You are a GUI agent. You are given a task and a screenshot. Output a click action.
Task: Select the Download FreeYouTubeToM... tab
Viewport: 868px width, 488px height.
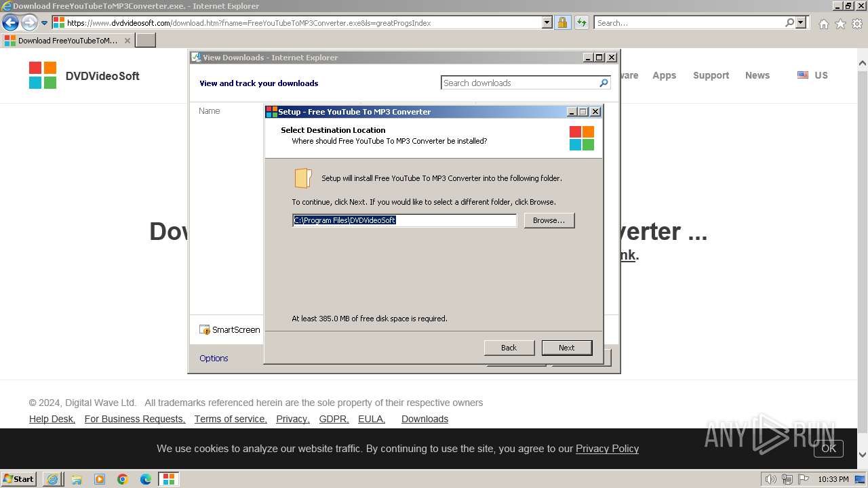(66, 41)
